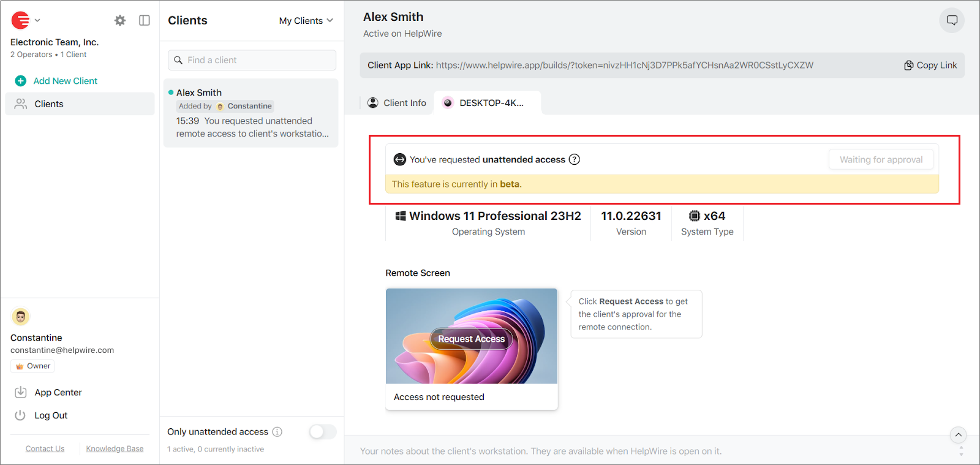Open the Contact Us link
This screenshot has height=465, width=980.
point(45,448)
